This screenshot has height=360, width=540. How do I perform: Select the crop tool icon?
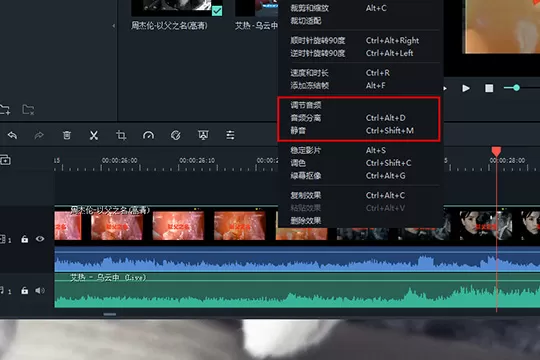click(121, 135)
